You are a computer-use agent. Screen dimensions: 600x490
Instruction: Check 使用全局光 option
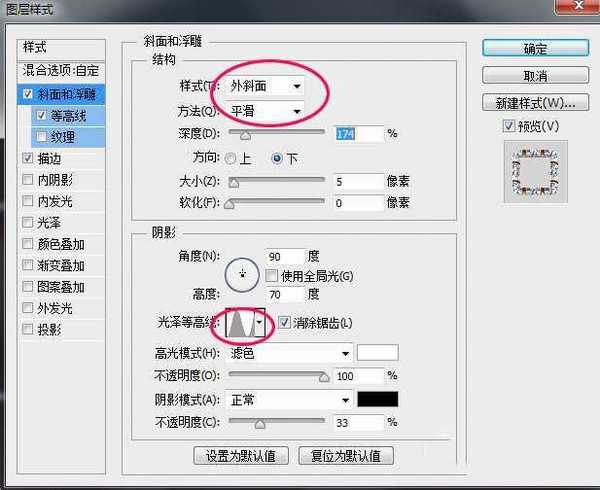click(x=271, y=275)
